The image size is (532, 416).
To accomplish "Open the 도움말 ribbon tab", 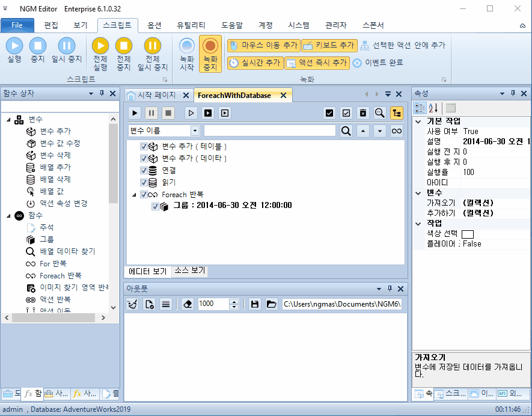I will (x=232, y=25).
